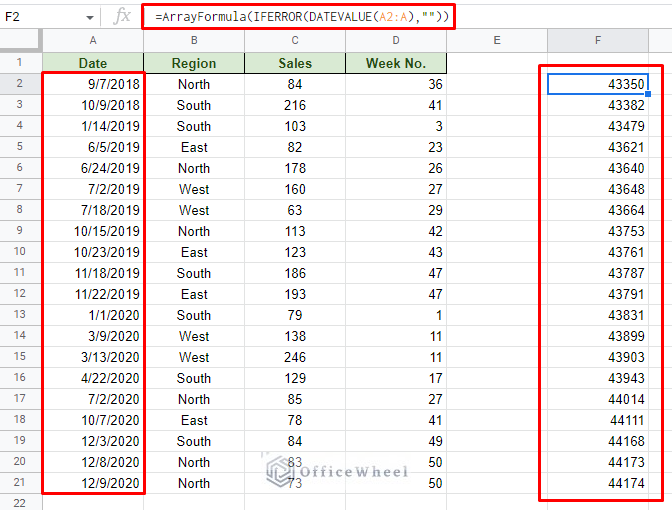672x510 pixels.
Task: Select column C header
Action: (295, 41)
